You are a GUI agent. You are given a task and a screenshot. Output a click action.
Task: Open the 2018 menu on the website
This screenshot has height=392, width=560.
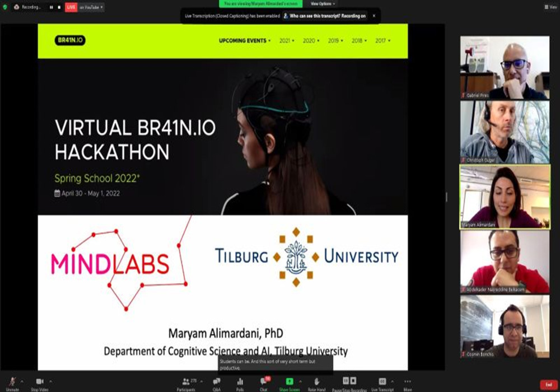(359, 41)
